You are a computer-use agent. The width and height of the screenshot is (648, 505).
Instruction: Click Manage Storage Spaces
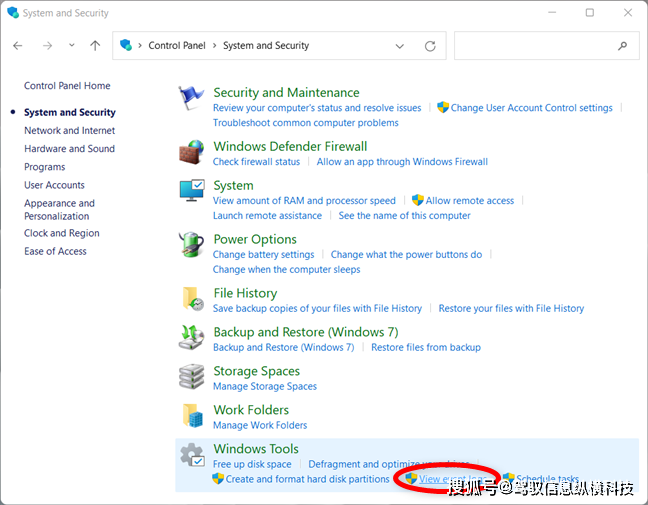(265, 386)
